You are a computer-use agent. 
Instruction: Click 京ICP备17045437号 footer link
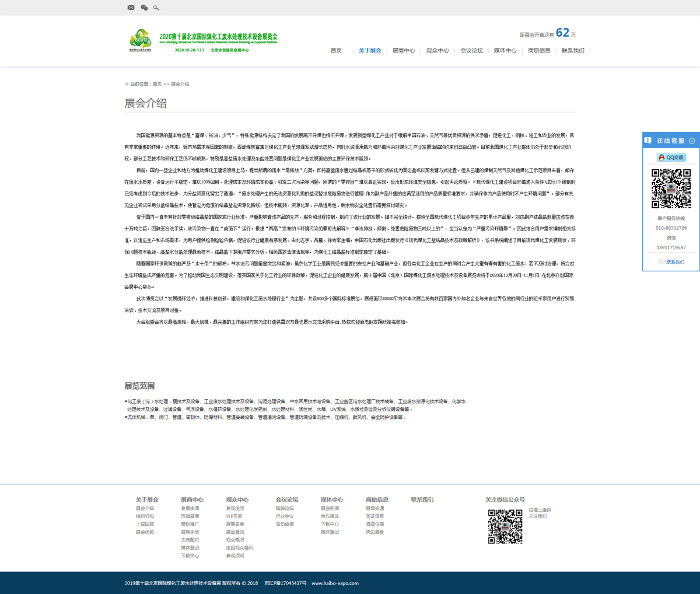coord(285,583)
